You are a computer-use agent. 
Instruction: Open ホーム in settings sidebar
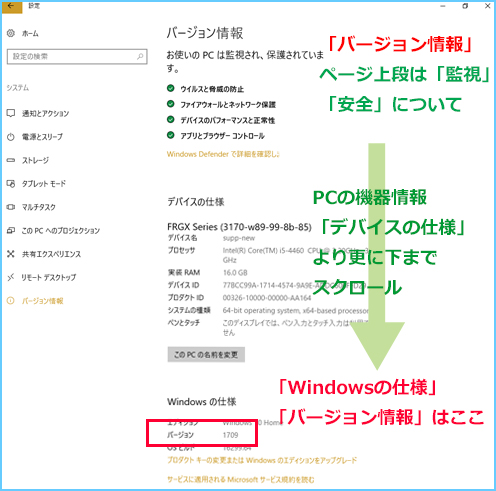30,33
